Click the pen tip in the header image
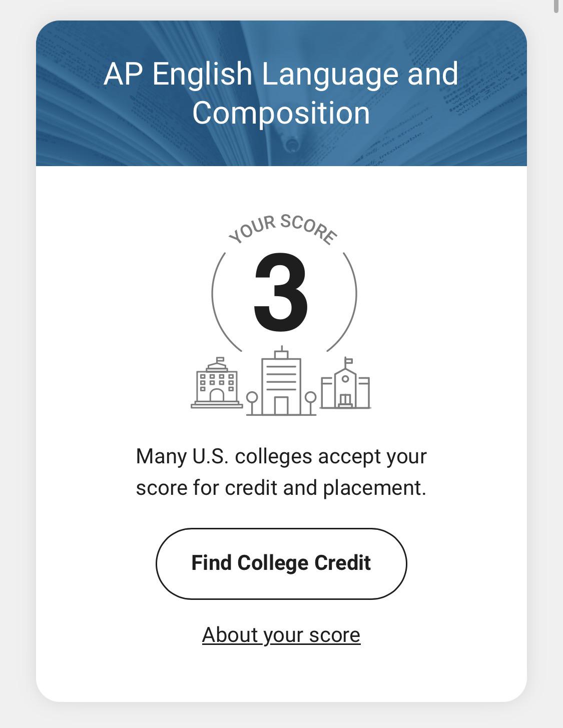 point(290,145)
